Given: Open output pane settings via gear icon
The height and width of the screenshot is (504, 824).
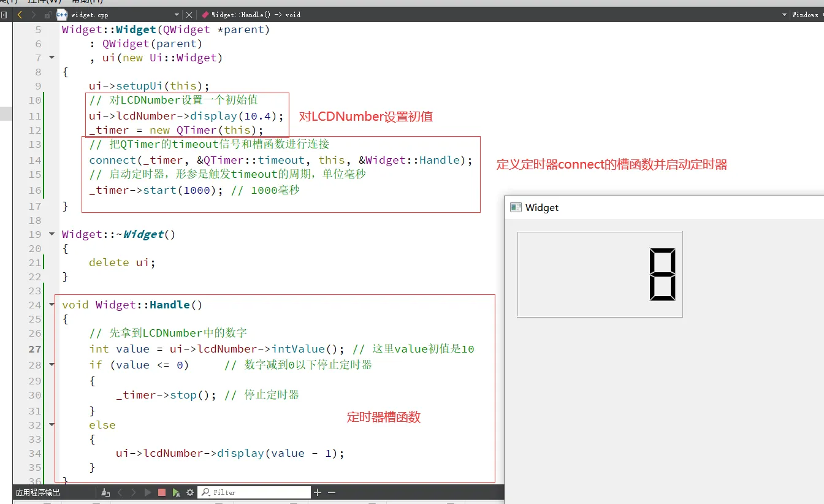Looking at the screenshot, I should pyautogui.click(x=189, y=492).
